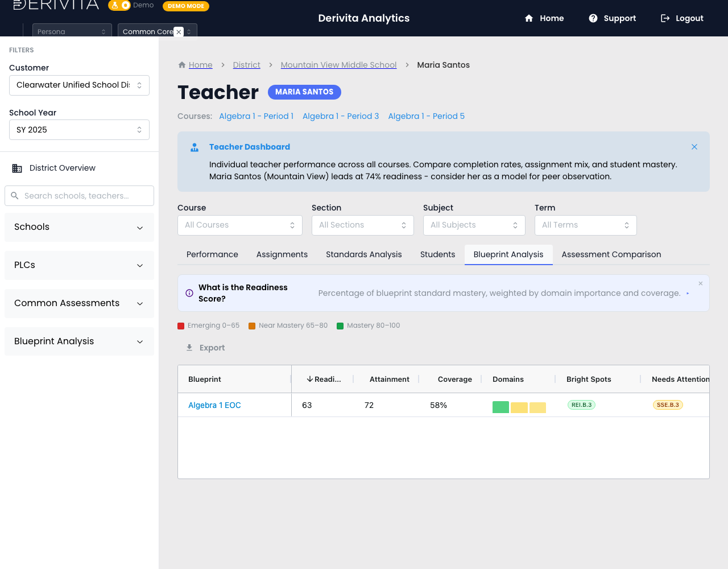Sort by the Attainment column header

click(x=390, y=380)
